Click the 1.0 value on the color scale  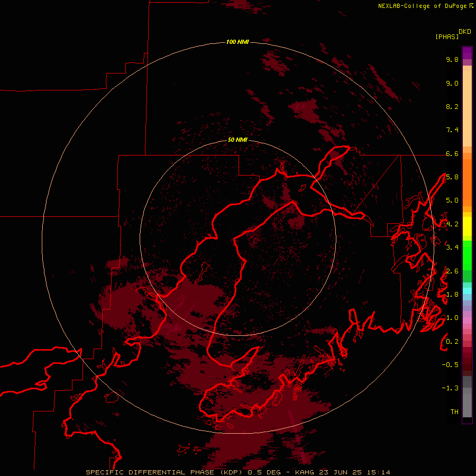point(452,318)
